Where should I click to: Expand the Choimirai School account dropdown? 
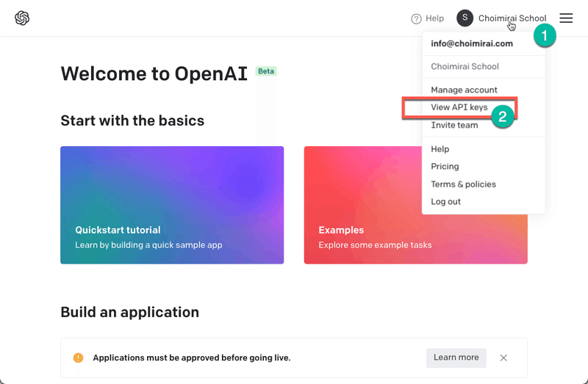(x=512, y=18)
